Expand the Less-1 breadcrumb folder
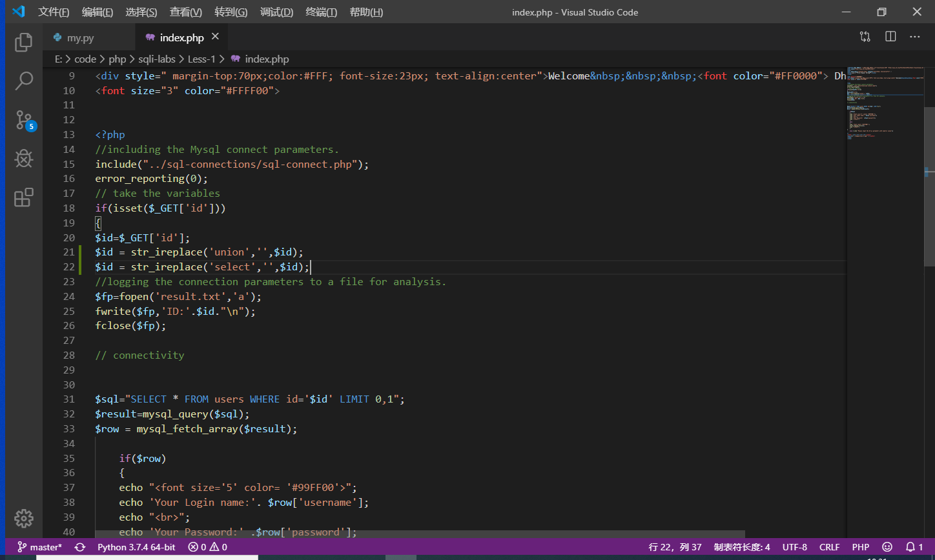The height and width of the screenshot is (560, 935). (x=201, y=59)
